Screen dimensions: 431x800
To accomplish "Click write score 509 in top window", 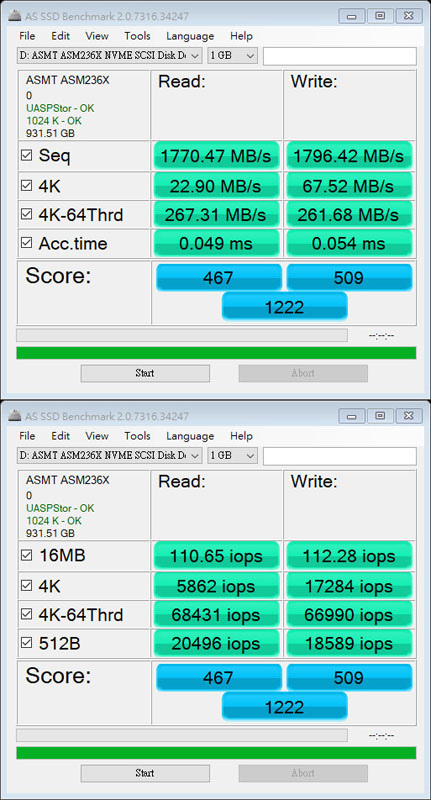I will coord(349,278).
